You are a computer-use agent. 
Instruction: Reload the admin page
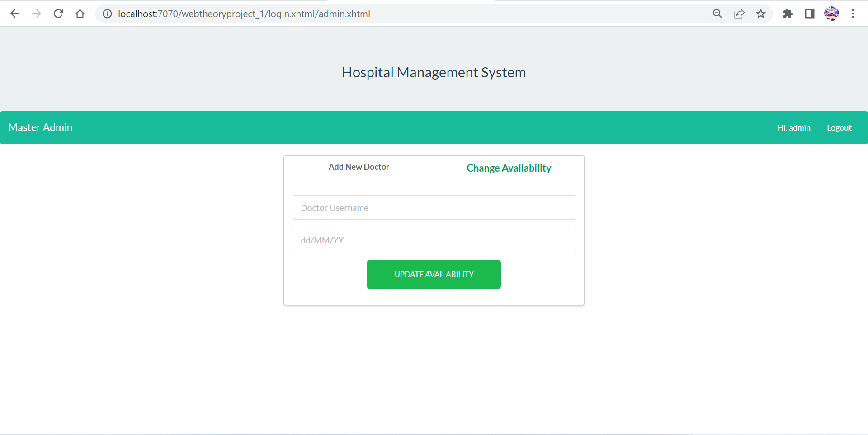(58, 14)
